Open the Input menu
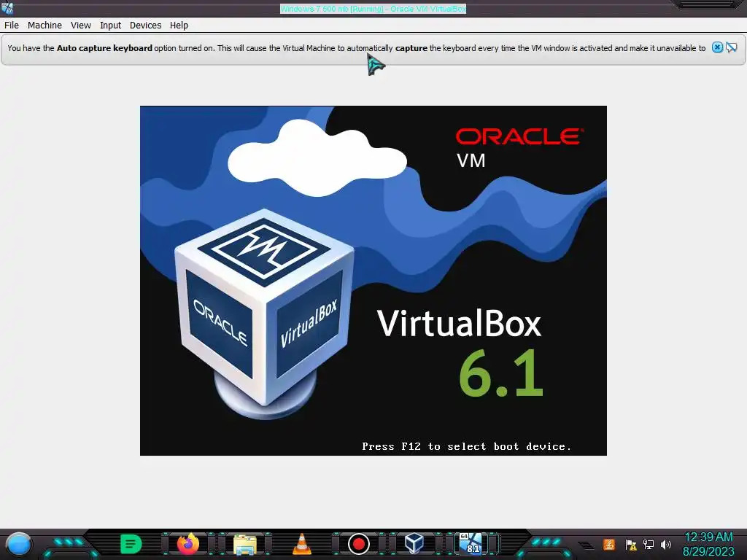The image size is (747, 560). 111,26
